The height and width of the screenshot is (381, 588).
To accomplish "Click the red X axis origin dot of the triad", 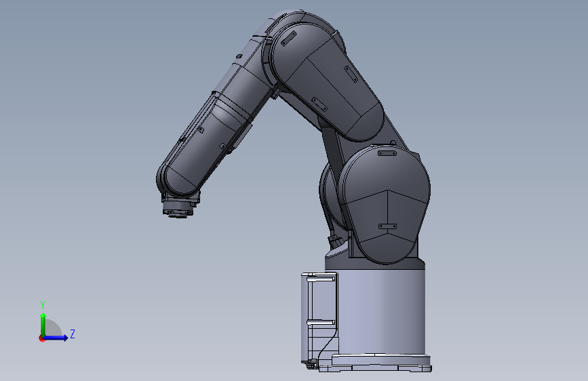I will pyautogui.click(x=41, y=338).
